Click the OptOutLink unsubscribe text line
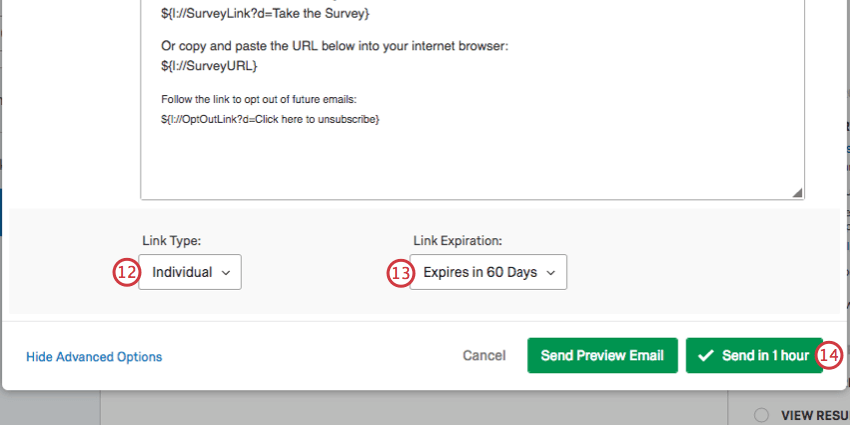850x425 pixels. 270,119
